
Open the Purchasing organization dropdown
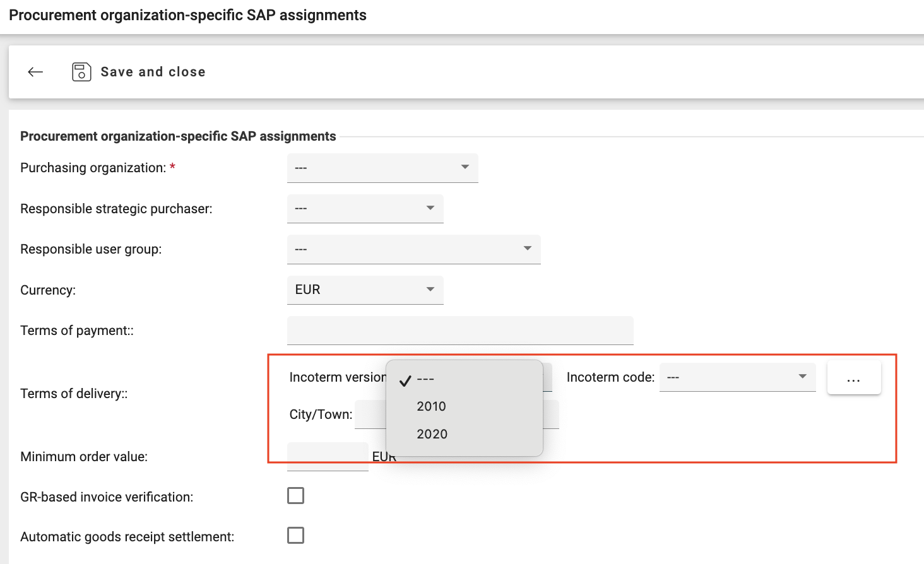(382, 168)
